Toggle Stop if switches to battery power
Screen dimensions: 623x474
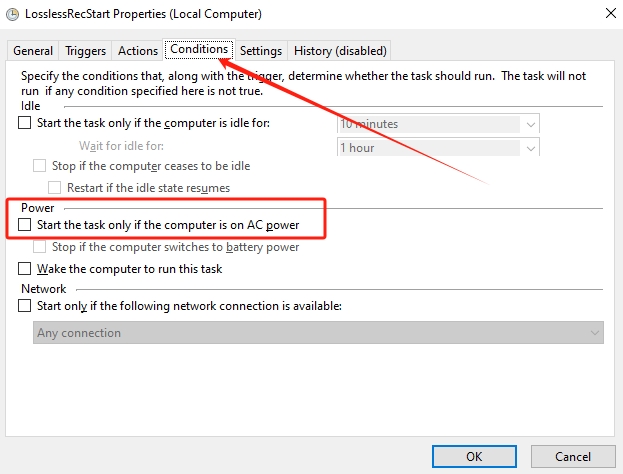click(39, 247)
